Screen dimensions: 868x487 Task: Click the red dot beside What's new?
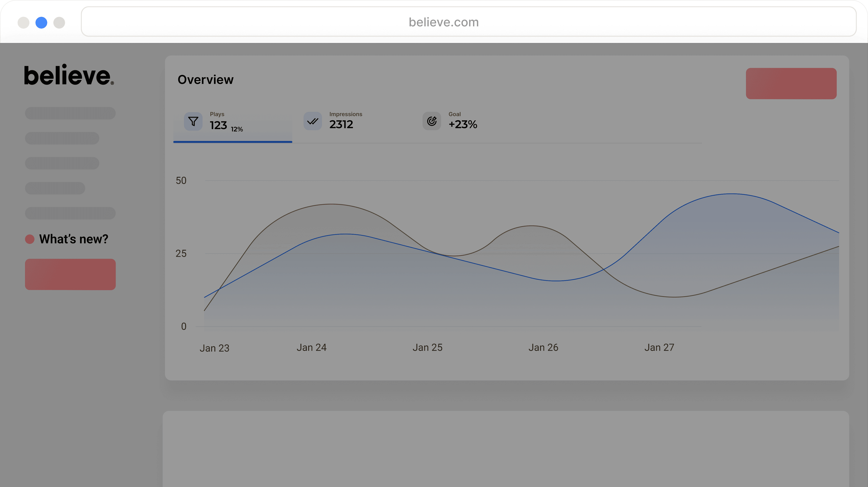pyautogui.click(x=30, y=239)
